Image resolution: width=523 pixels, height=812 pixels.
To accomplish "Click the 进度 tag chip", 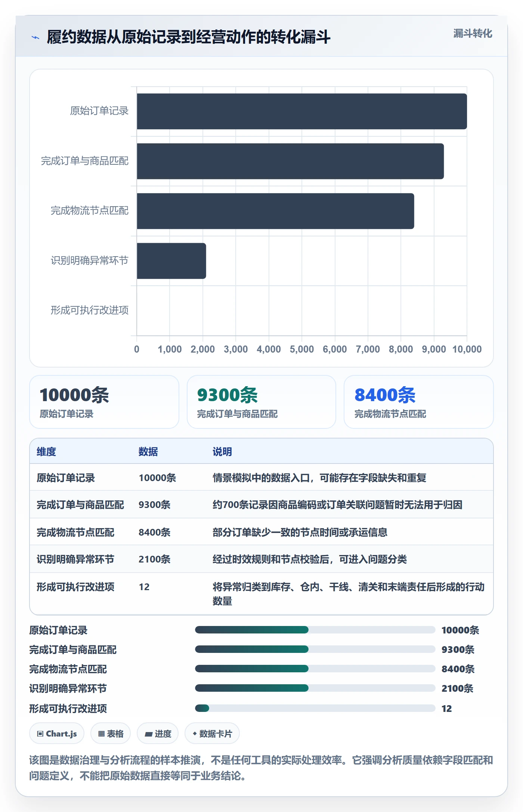I will pos(158,734).
